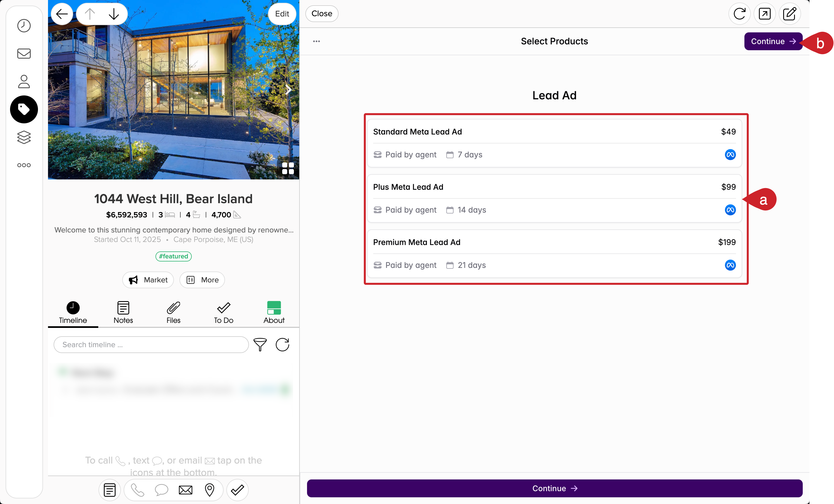The width and height of the screenshot is (834, 504).
Task: Open the property photo of the house
Action: tap(173, 90)
